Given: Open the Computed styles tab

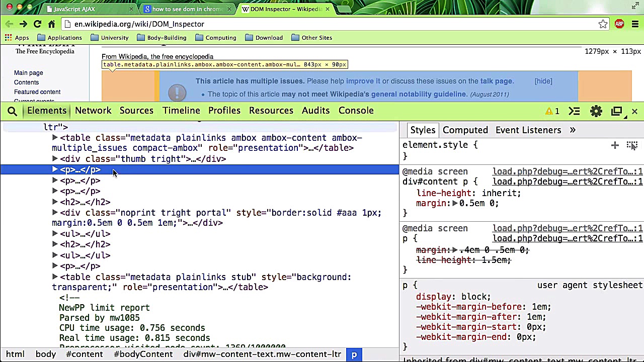Looking at the screenshot, I should coord(465,130).
